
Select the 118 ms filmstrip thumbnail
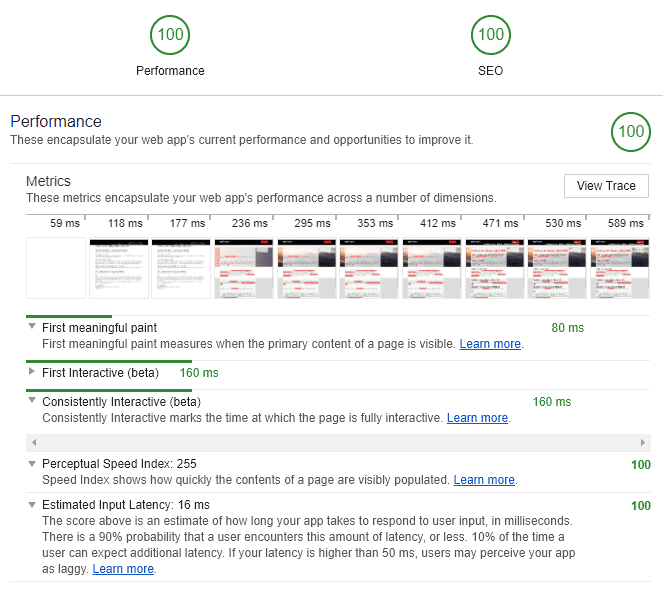118,267
